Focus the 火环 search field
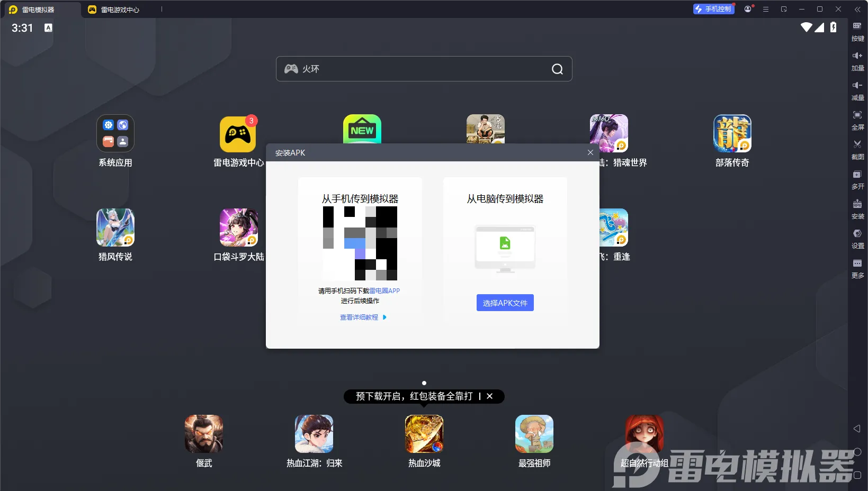Image resolution: width=868 pixels, height=491 pixels. point(424,69)
